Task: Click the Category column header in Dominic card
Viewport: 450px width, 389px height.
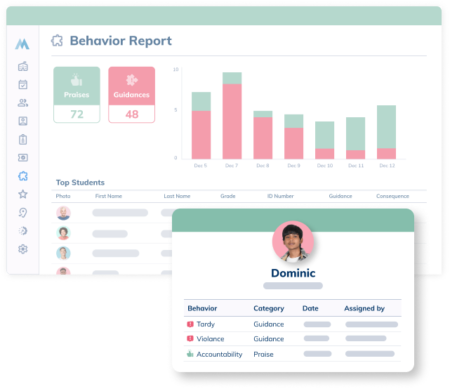Action: coord(269,308)
